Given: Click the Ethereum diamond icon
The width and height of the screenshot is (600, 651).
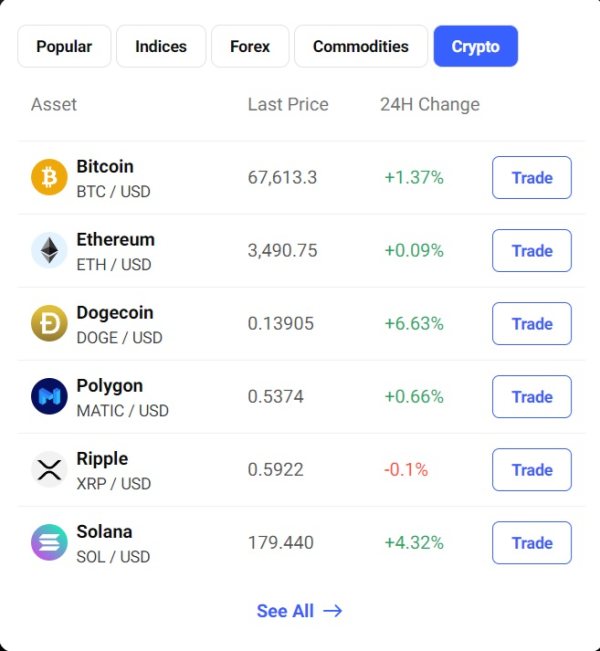Looking at the screenshot, I should click(49, 251).
